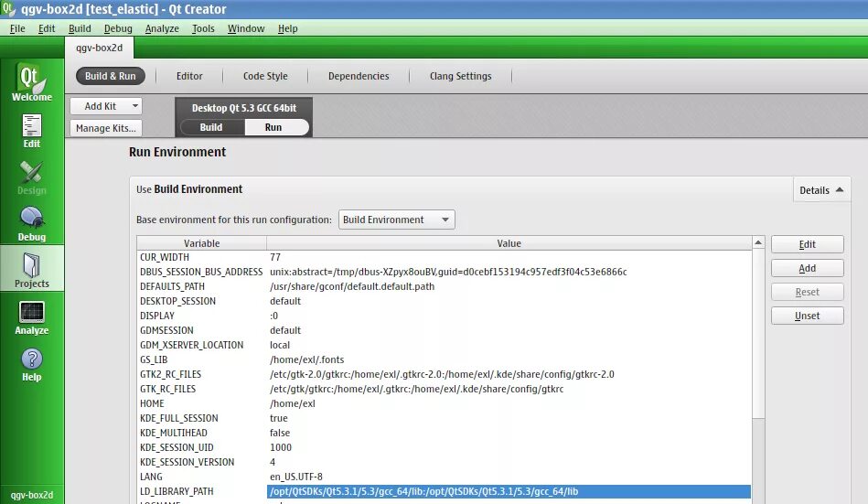Switch to Edit mode in sidebar

(31, 132)
